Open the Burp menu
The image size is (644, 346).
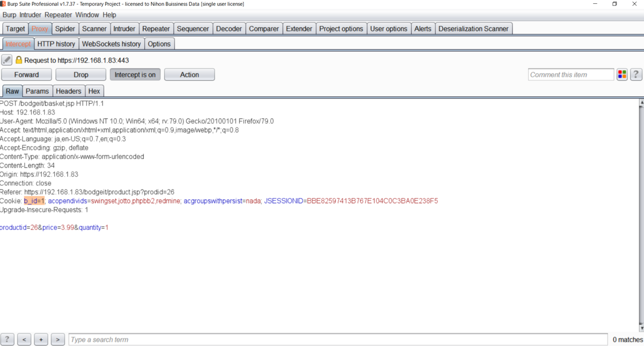click(x=10, y=15)
